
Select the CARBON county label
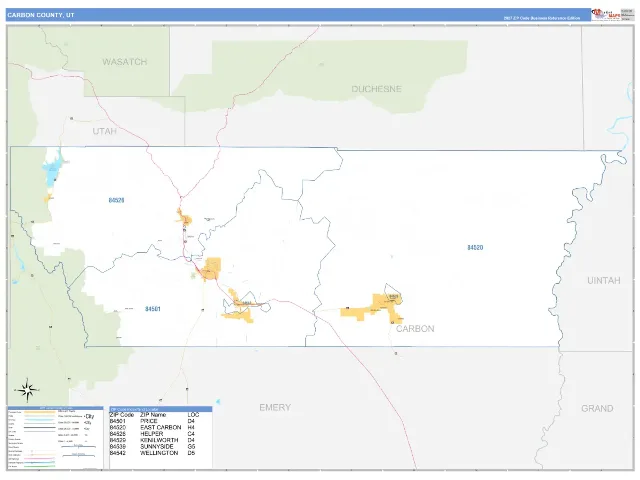tap(415, 329)
